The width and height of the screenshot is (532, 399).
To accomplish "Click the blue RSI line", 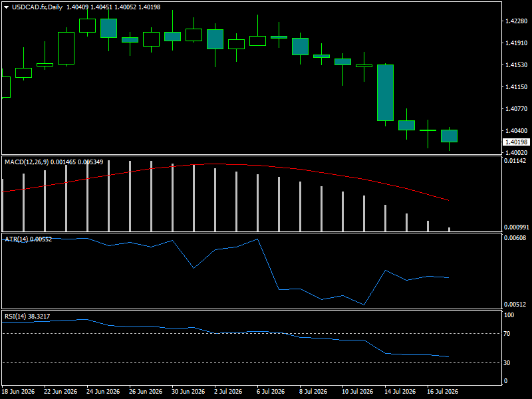I will (375, 346).
